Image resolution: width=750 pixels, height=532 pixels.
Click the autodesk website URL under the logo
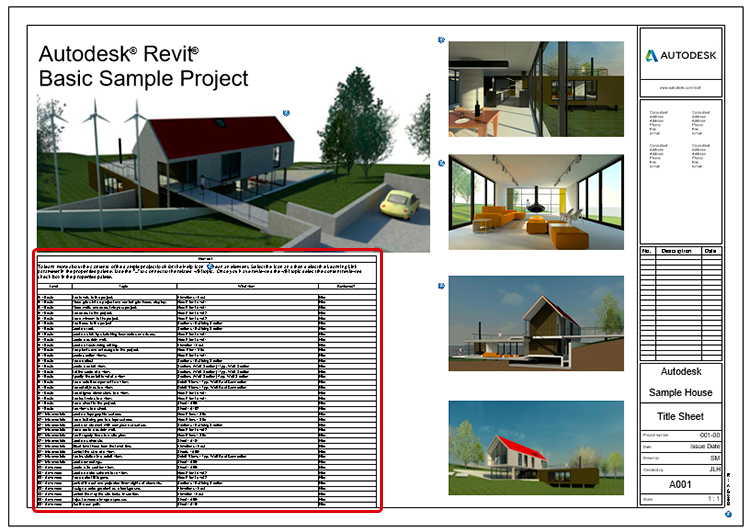pyautogui.click(x=680, y=88)
